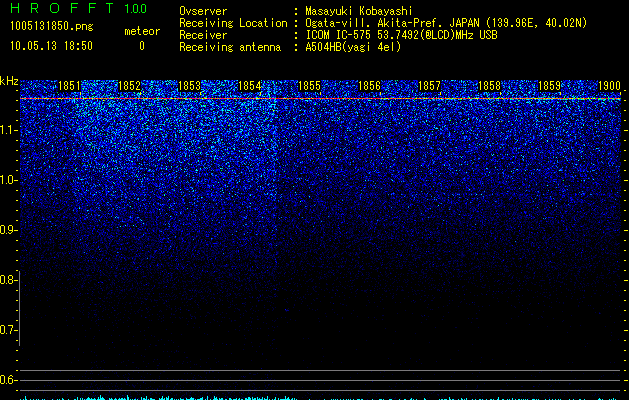Screen dimensions: 629x400
Task: Click the 1858 time marker
Action: [489, 86]
